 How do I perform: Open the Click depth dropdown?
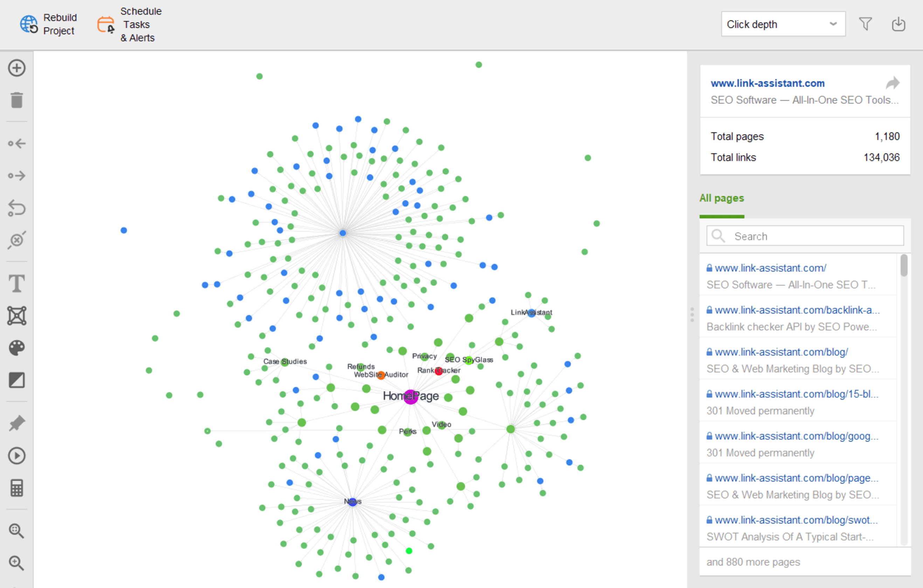tap(783, 24)
